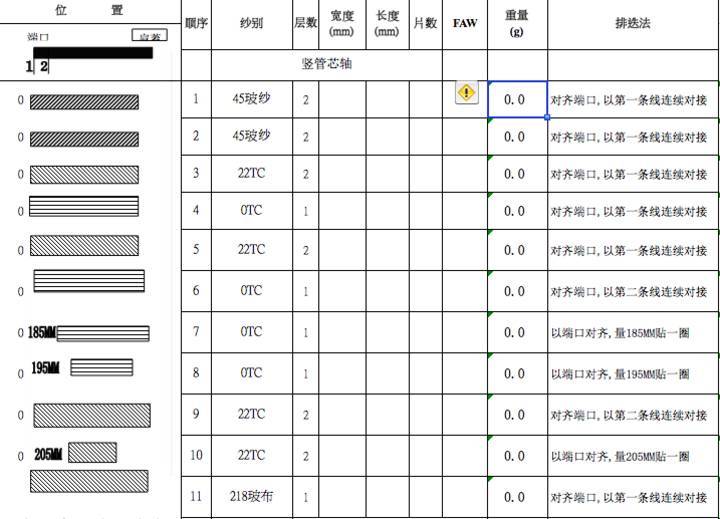Click the 22TC cell in row 10
The height and width of the screenshot is (519, 720).
click(252, 456)
